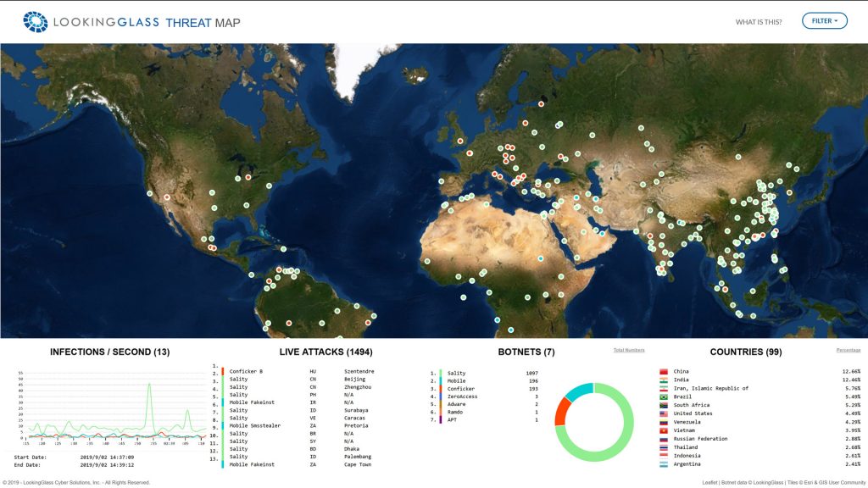
Task: Click the LookingGlass logo icon
Action: coord(35,21)
